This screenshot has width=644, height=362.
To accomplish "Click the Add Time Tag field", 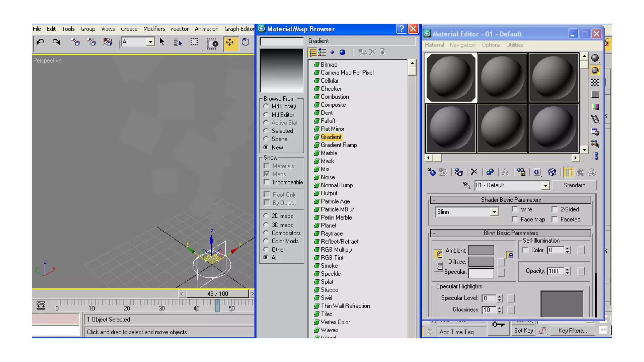I will [x=462, y=332].
